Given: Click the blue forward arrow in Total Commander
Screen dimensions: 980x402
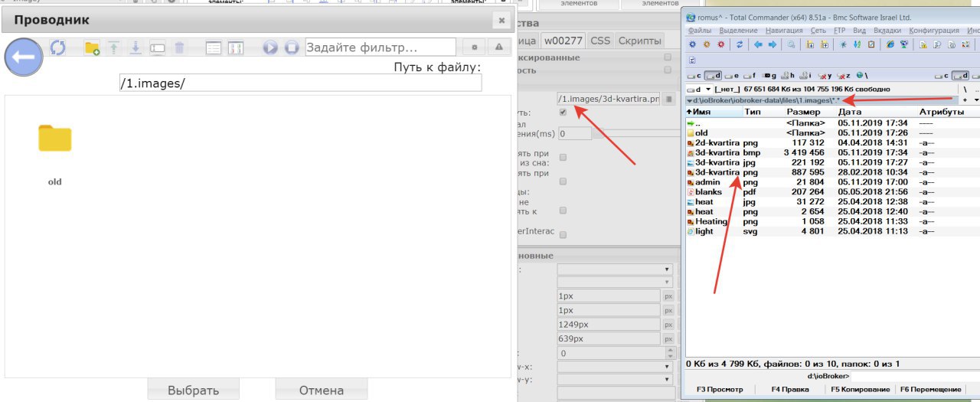Looking at the screenshot, I should tap(773, 44).
